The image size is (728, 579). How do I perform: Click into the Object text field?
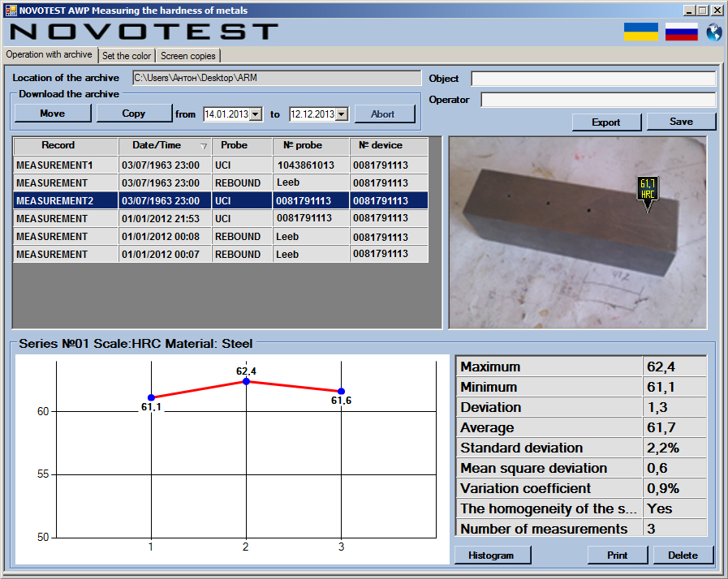[593, 79]
